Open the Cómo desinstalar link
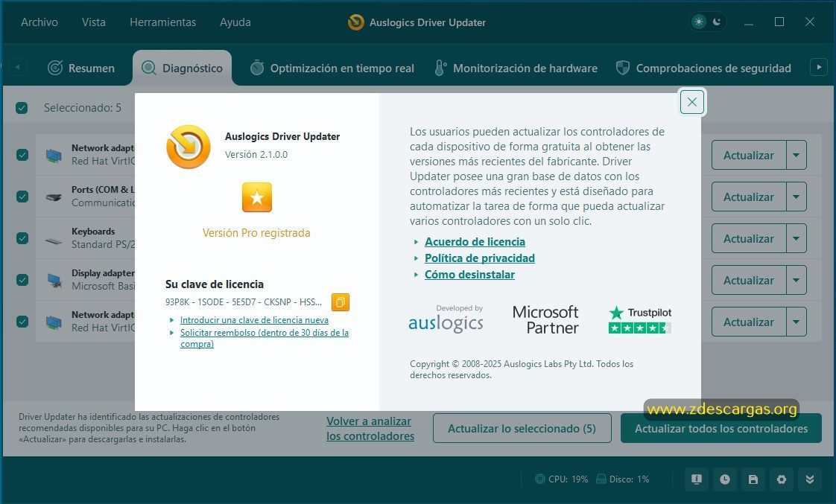The image size is (836, 504). pos(469,275)
